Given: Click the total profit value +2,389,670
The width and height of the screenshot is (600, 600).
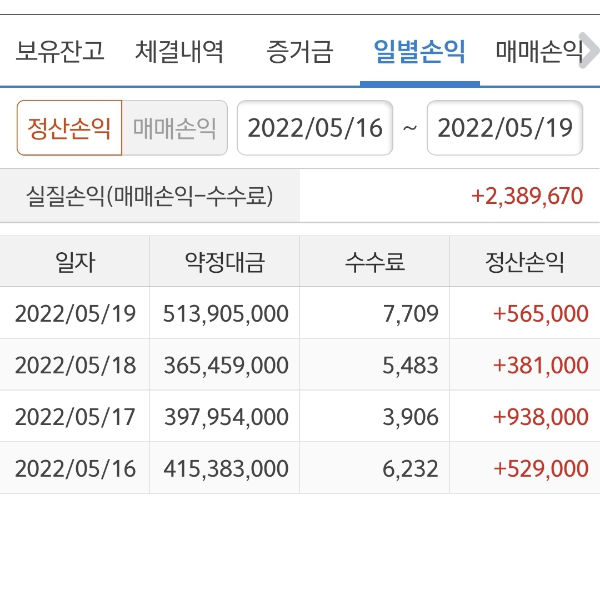Looking at the screenshot, I should click(526, 196).
